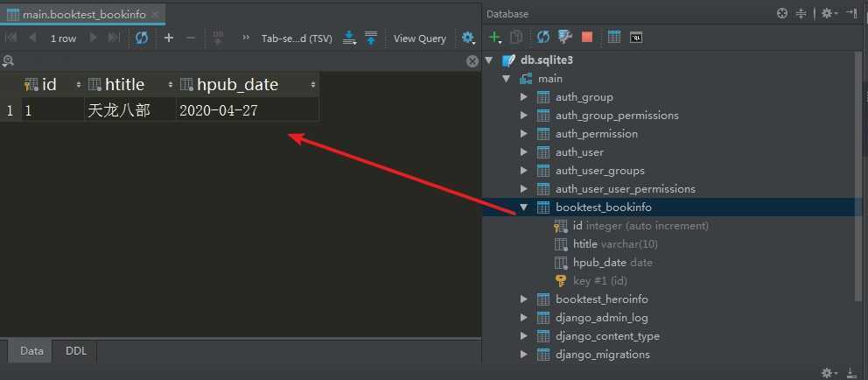Open Tab-separated (TSV) extractor dropdown

(x=297, y=39)
